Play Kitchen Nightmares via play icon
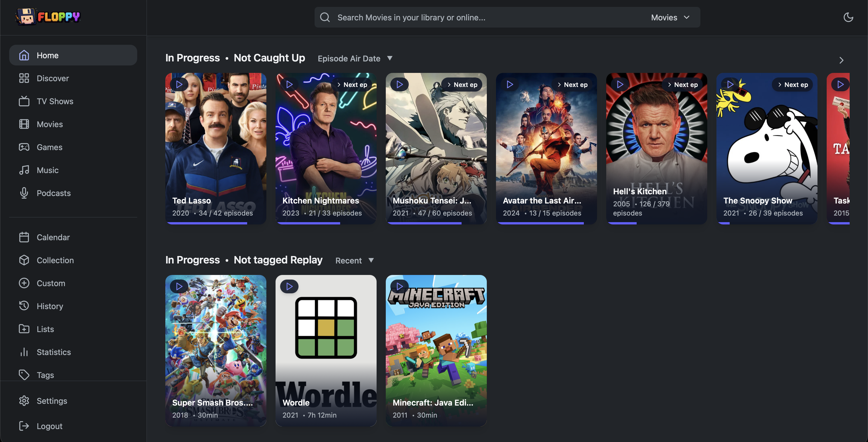 pos(289,84)
